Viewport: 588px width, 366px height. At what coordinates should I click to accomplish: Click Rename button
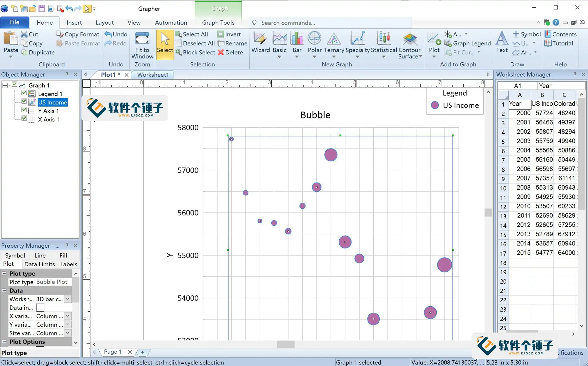(x=232, y=44)
